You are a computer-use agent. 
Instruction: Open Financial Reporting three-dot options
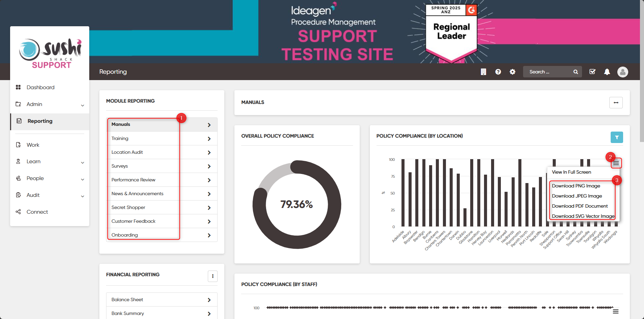point(213,276)
